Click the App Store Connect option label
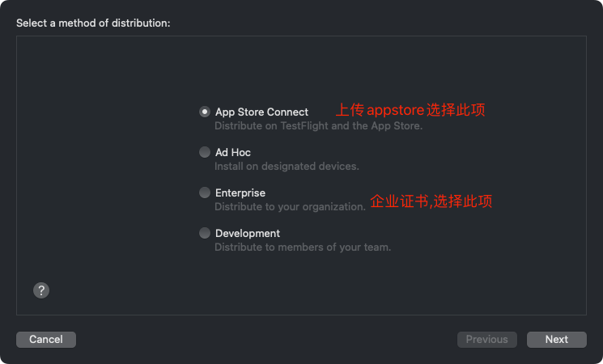603x364 pixels. pos(261,112)
